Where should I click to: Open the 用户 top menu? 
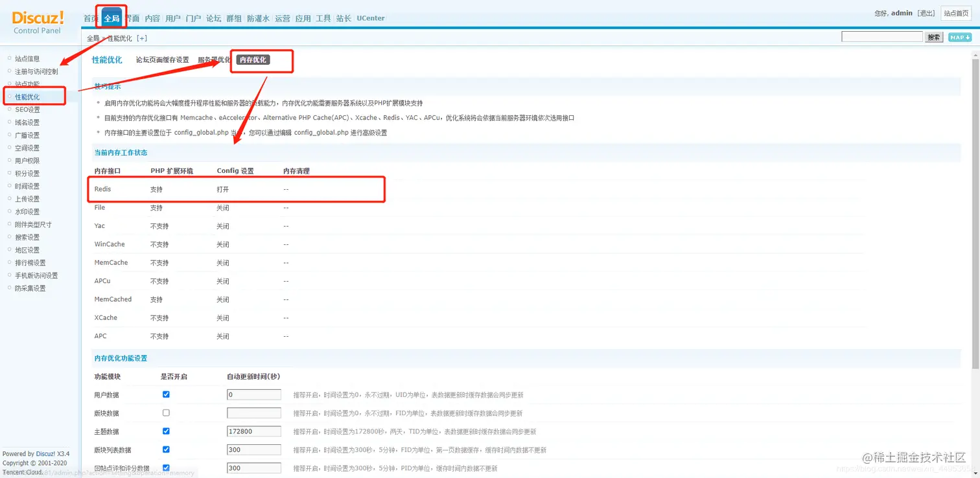[172, 19]
